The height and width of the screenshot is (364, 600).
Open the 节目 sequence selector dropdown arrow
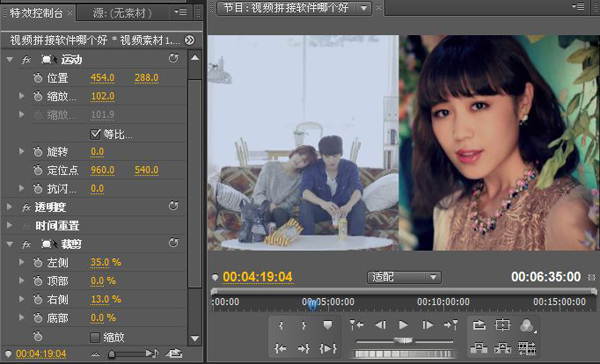pyautogui.click(x=364, y=8)
